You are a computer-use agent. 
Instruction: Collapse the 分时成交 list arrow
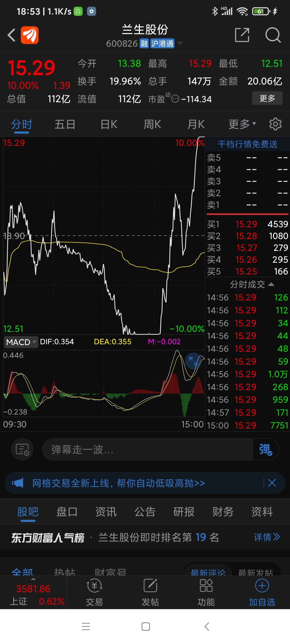271,284
